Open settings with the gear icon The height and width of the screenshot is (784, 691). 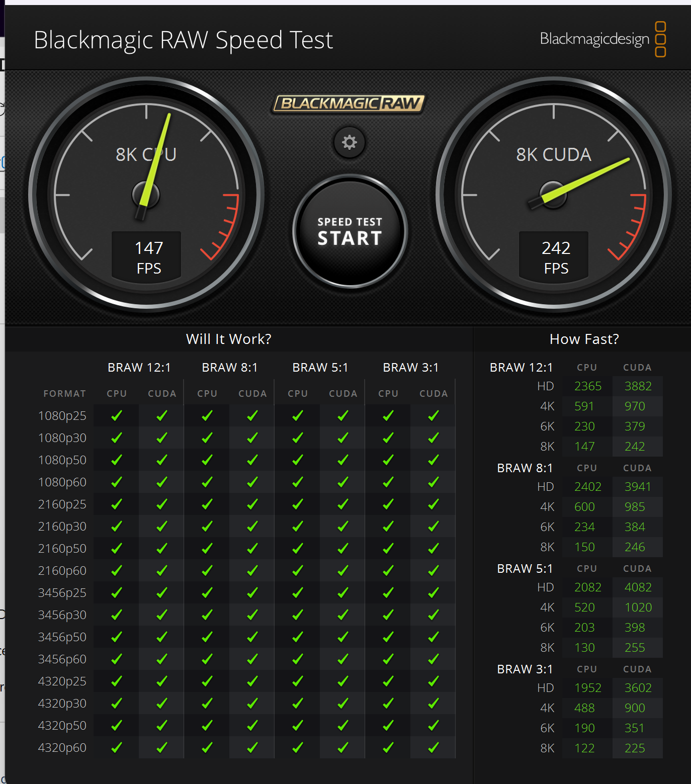pos(350,142)
